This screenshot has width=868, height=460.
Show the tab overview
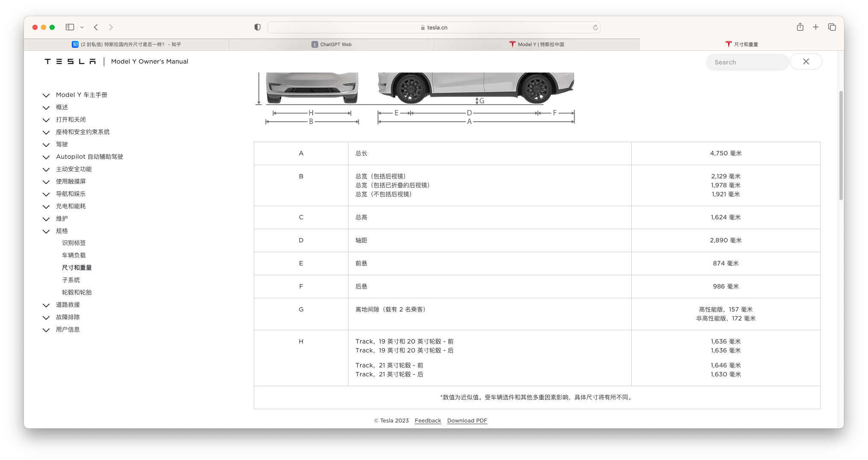(832, 27)
